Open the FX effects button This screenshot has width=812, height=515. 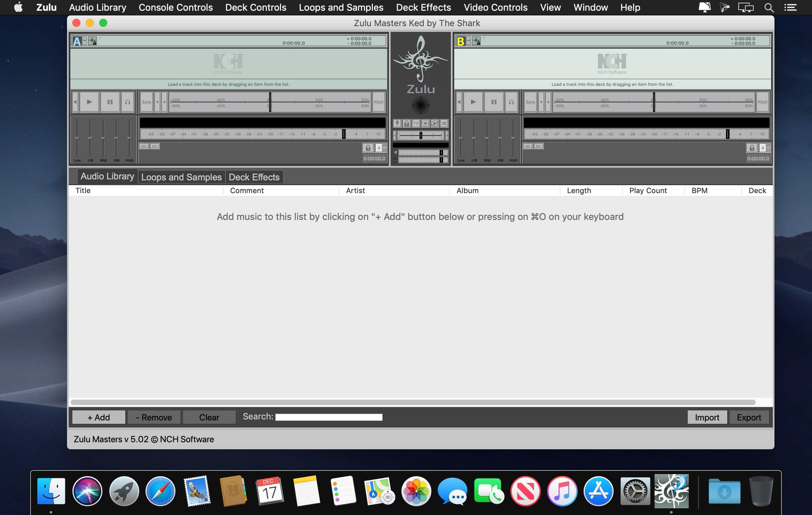[416, 123]
